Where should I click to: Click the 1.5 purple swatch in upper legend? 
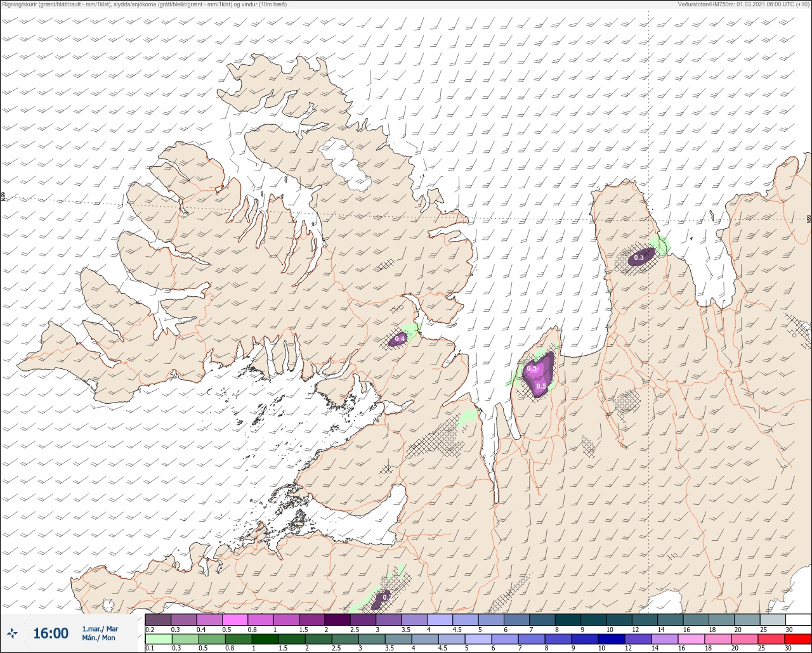[x=311, y=619]
